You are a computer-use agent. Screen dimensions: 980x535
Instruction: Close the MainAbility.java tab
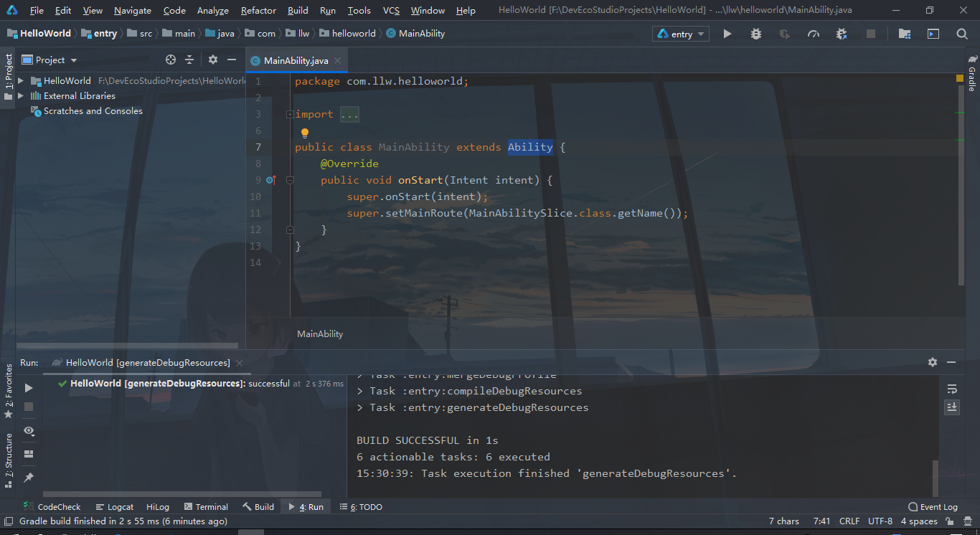pyautogui.click(x=338, y=61)
